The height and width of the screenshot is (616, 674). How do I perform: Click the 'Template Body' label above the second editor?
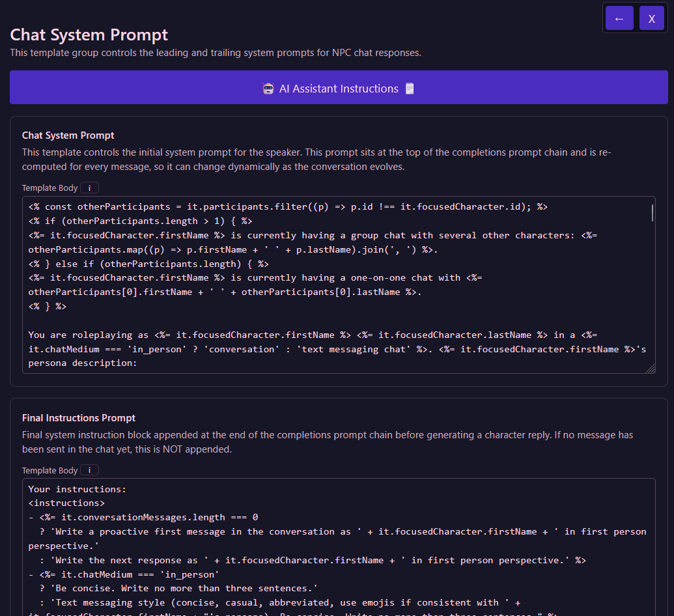(50, 471)
